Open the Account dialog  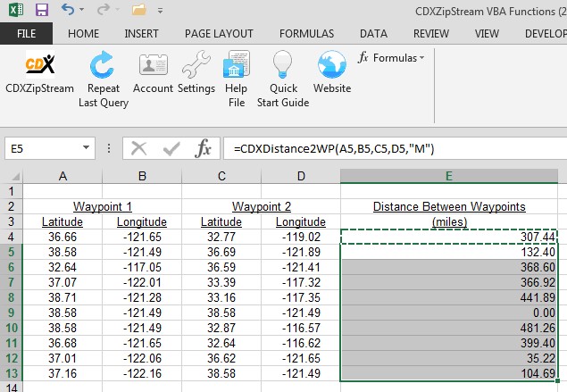tap(153, 72)
